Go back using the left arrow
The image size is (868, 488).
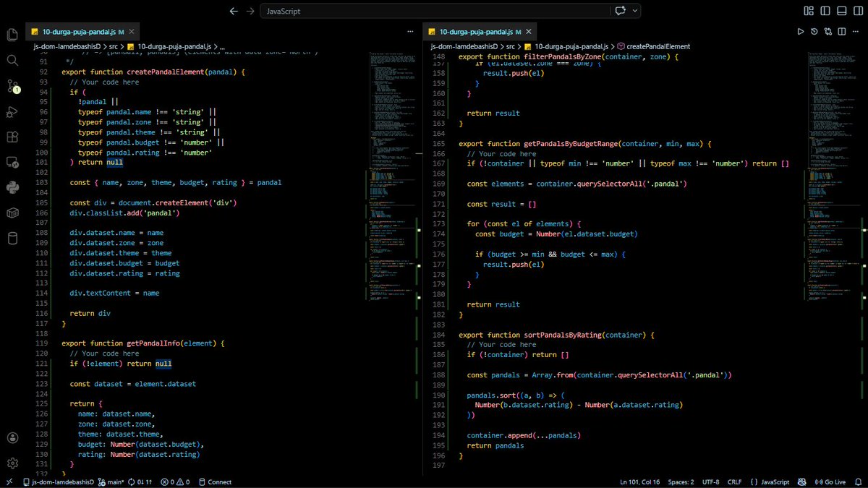pos(233,11)
